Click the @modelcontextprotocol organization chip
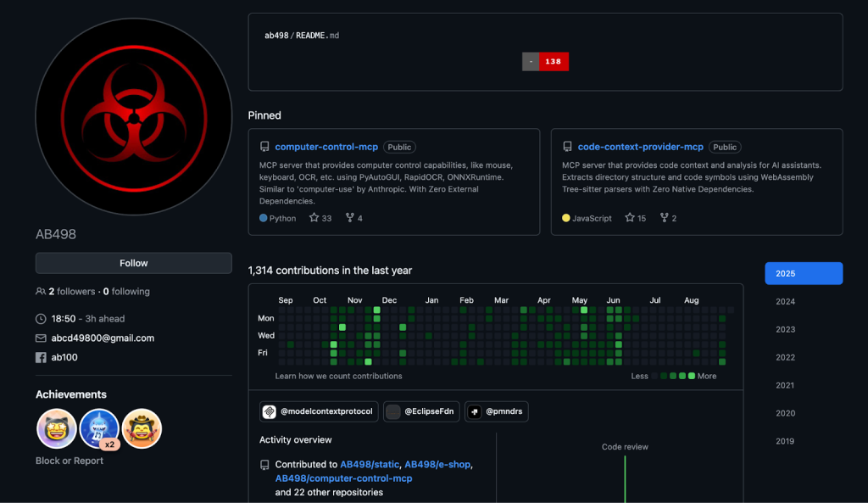Image resolution: width=868 pixels, height=503 pixels. 319,411
